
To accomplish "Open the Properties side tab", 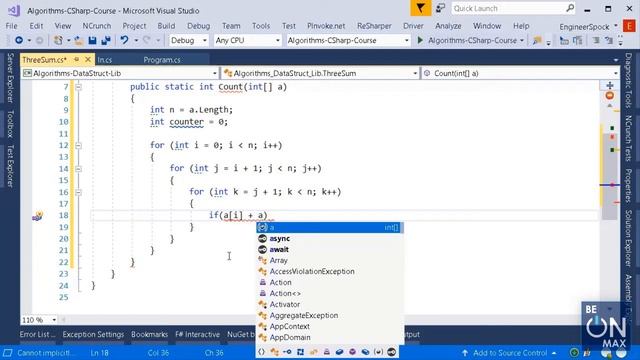I will click(629, 186).
